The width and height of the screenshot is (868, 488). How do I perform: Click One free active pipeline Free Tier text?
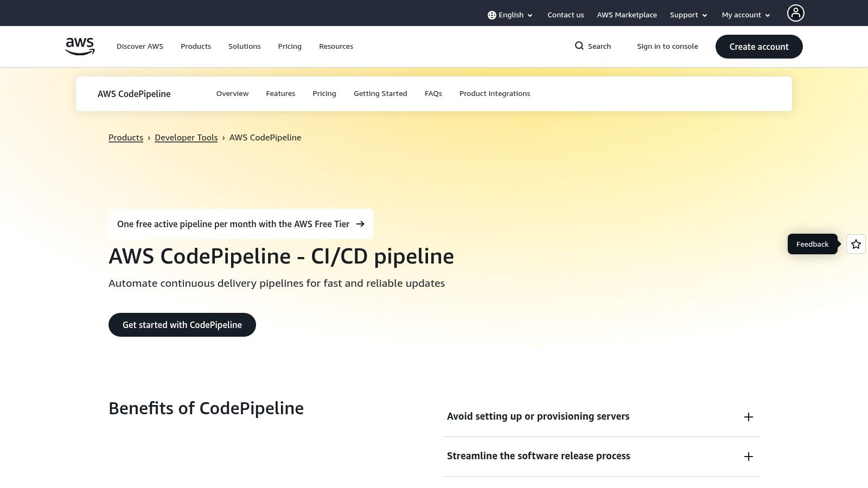tap(233, 224)
